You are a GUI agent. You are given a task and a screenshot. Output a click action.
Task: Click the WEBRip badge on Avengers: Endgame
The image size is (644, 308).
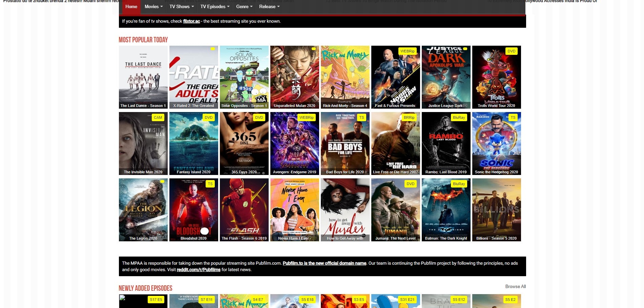tap(306, 117)
